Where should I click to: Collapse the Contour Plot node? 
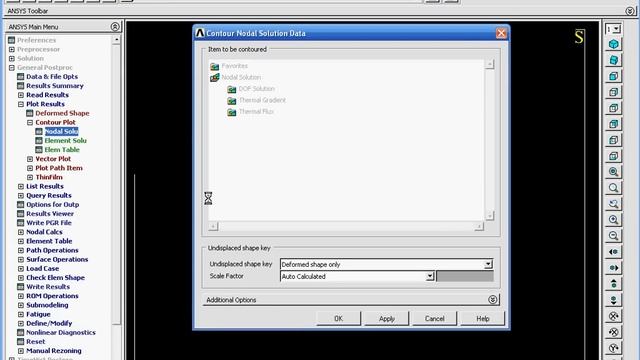[x=30, y=122]
